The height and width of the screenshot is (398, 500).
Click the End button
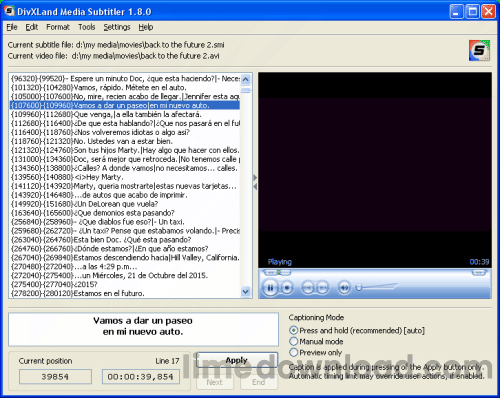[x=259, y=382]
